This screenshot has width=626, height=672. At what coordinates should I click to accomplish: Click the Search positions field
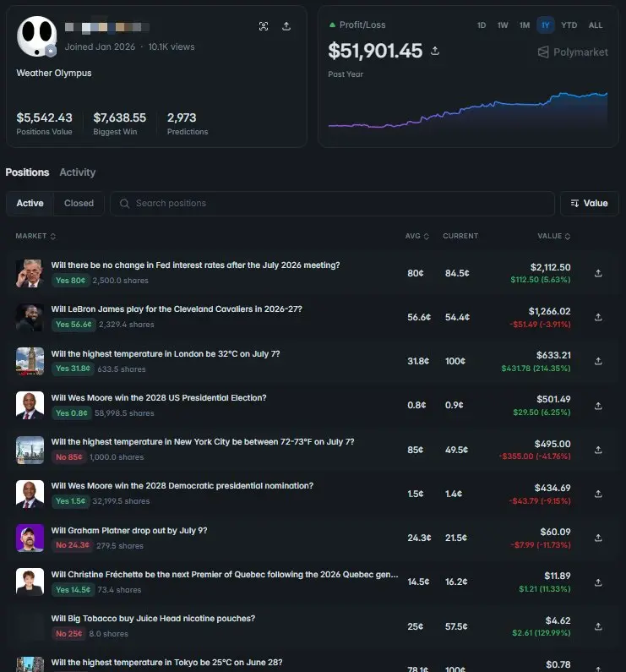(x=332, y=203)
